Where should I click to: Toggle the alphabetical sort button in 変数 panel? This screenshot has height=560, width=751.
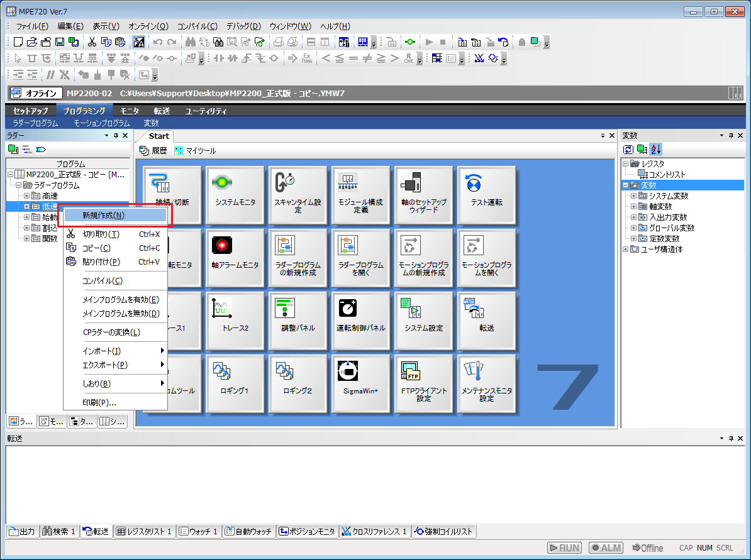coord(656,149)
